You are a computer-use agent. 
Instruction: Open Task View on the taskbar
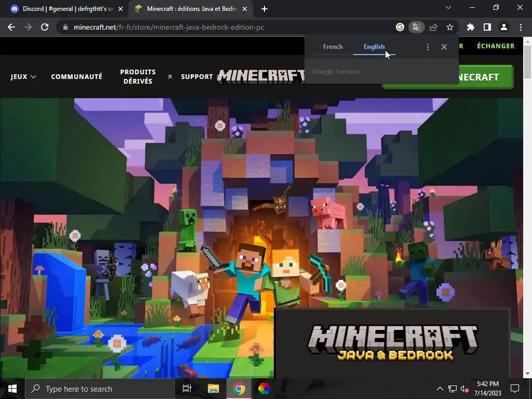point(187,389)
